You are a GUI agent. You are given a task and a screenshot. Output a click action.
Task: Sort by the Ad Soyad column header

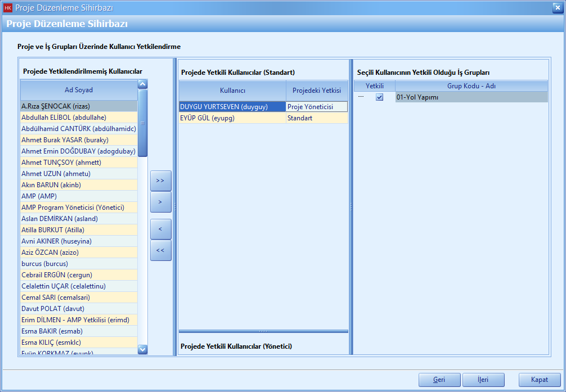pos(79,90)
